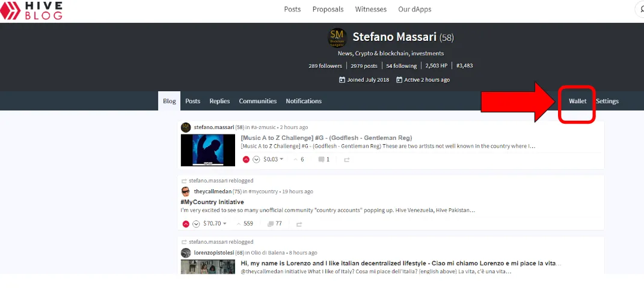
Task: Open the Notifications tab
Action: pos(304,101)
